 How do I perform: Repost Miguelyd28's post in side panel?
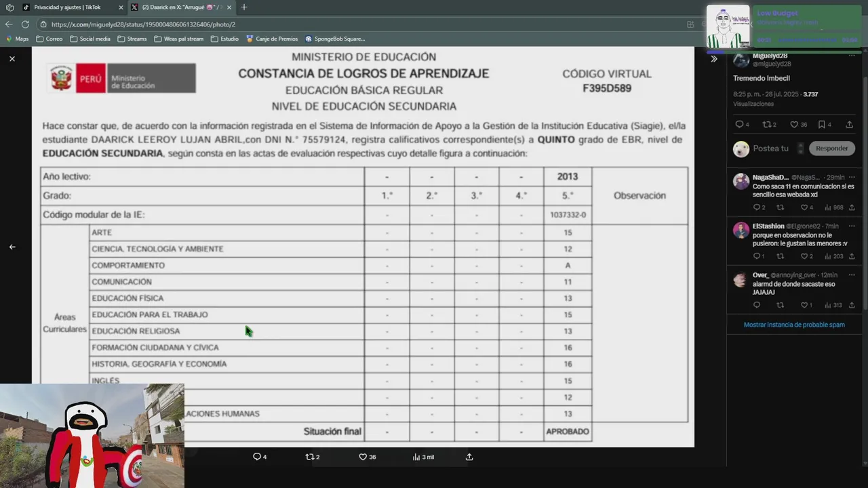[767, 125]
